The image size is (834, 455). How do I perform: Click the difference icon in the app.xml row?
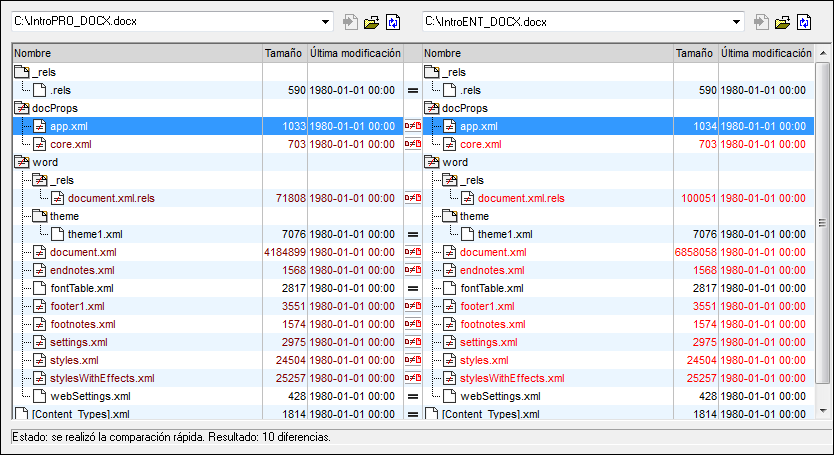(412, 127)
